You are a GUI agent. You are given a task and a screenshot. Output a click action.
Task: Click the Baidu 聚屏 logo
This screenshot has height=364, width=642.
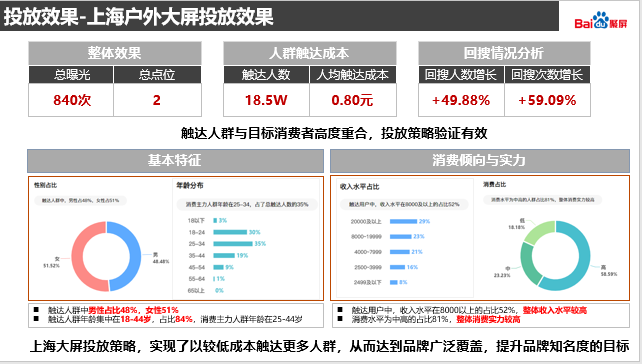pos(601,20)
